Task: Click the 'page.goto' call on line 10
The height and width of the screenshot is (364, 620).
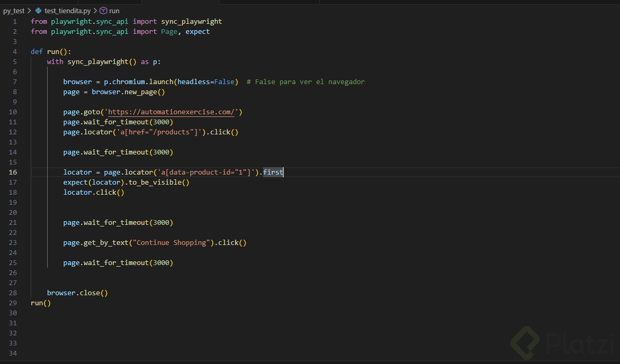Action: pyautogui.click(x=82, y=112)
